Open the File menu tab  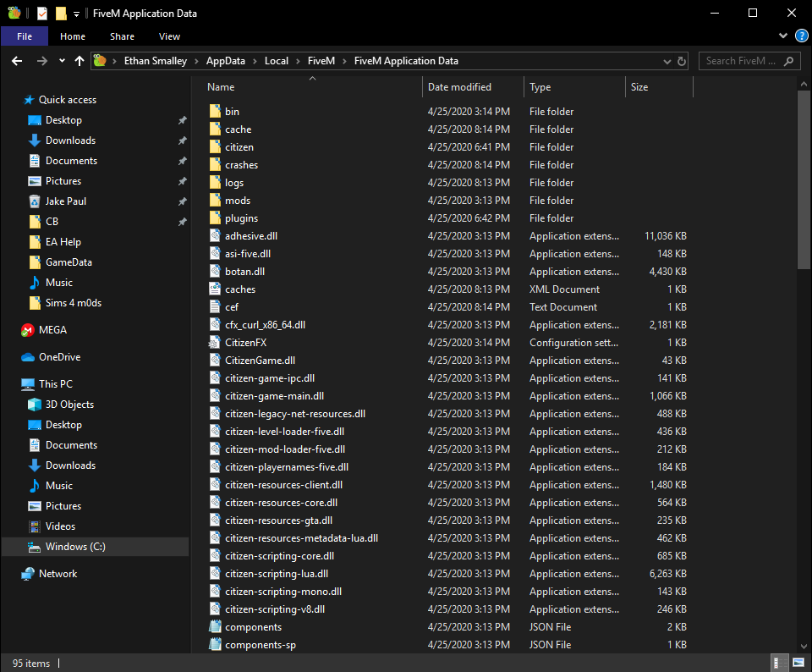pyautogui.click(x=25, y=36)
